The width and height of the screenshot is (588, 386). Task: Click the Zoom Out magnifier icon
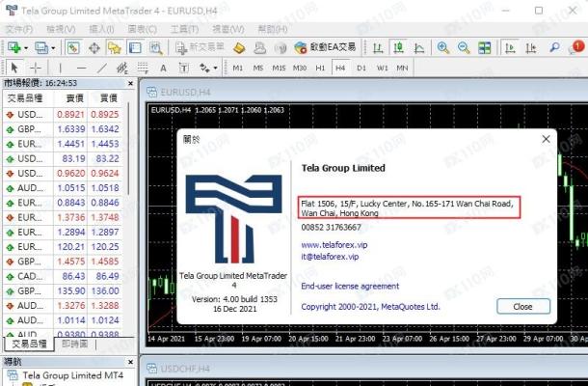[464, 47]
